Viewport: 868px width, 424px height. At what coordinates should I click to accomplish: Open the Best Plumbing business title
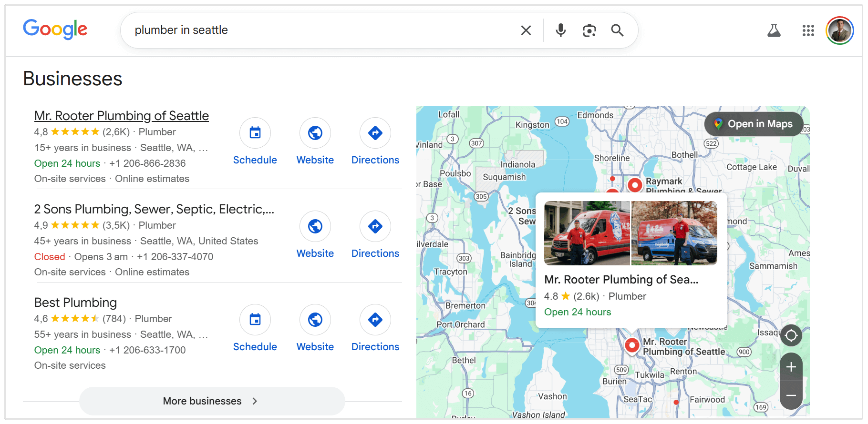[x=75, y=303]
